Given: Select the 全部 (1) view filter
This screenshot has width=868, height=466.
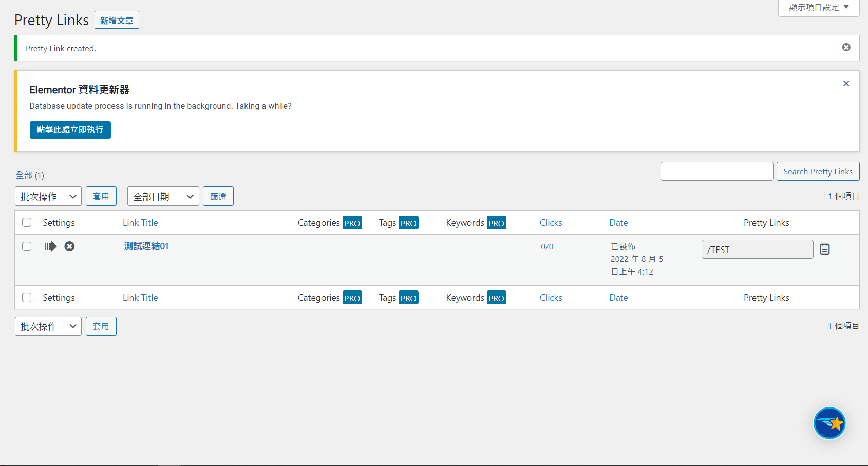Looking at the screenshot, I should click(24, 175).
